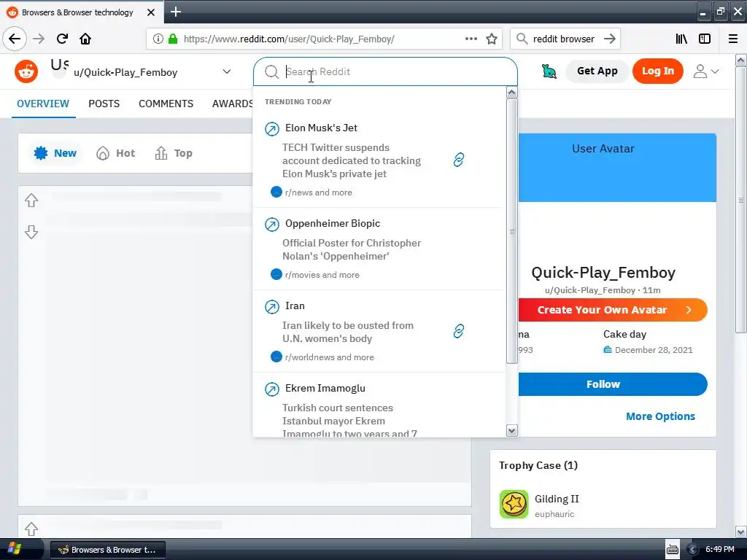Click the Get App button
Screen dimensions: 747x560
click(x=597, y=71)
